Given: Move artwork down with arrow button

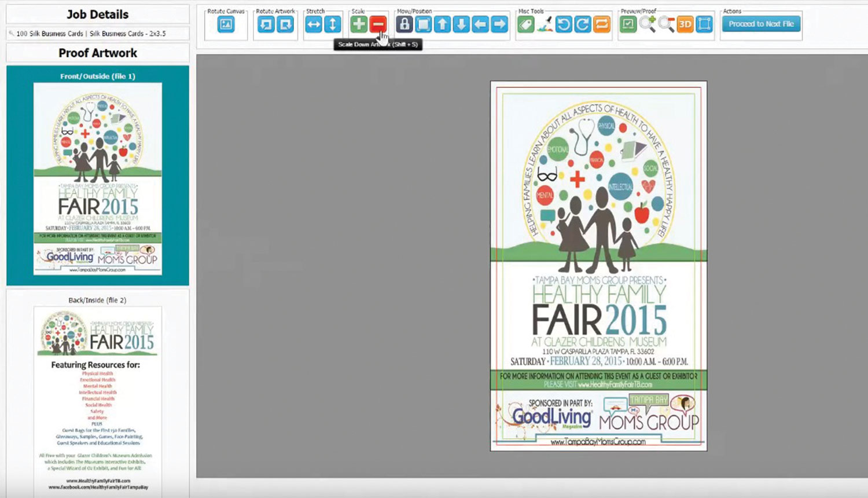Looking at the screenshot, I should (461, 24).
